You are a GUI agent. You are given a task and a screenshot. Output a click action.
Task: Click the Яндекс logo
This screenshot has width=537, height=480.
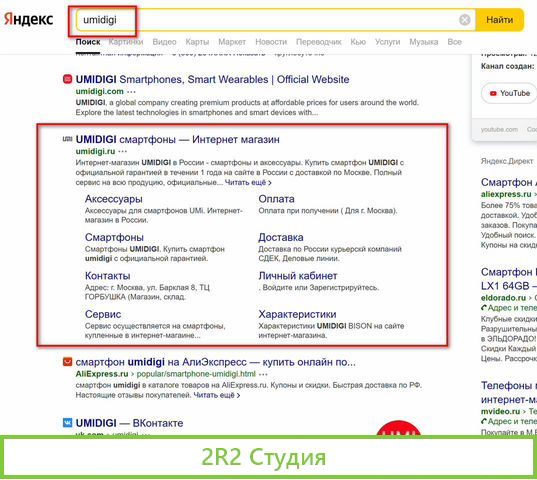pyautogui.click(x=28, y=20)
